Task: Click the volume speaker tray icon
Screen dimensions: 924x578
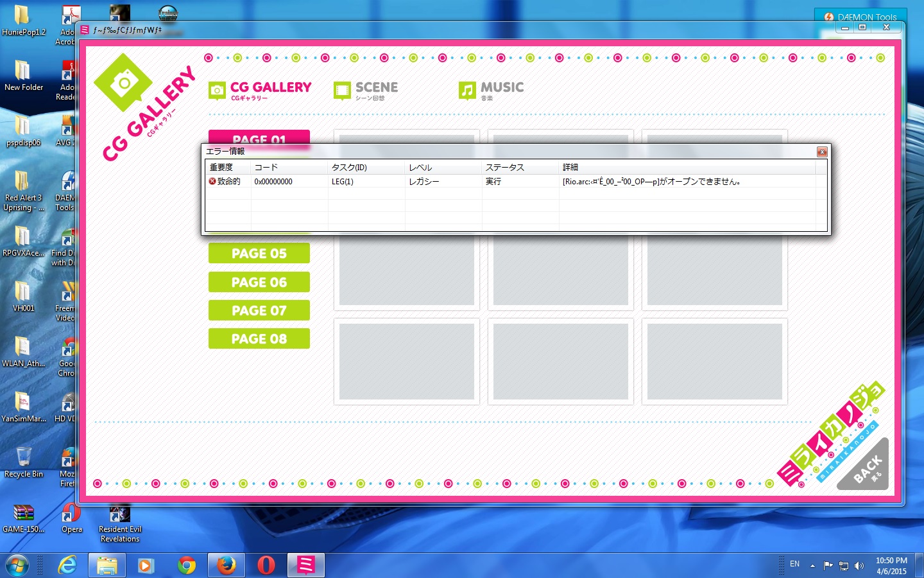Action: pos(859,565)
